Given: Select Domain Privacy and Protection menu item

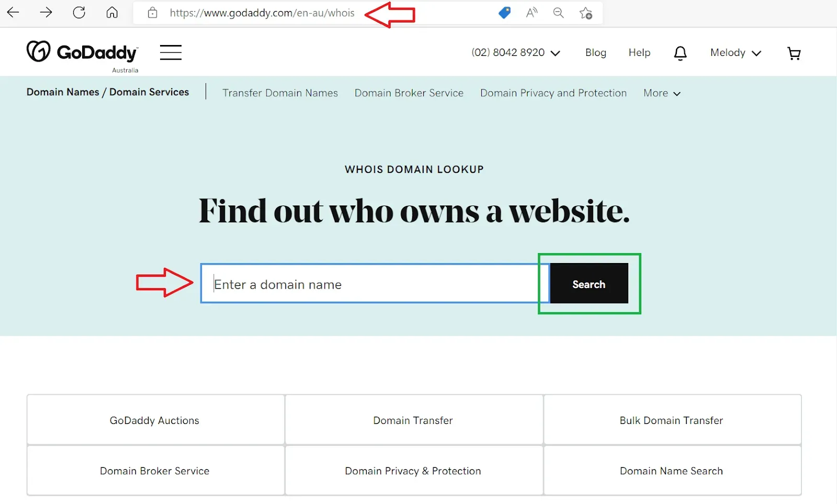Looking at the screenshot, I should pyautogui.click(x=553, y=93).
